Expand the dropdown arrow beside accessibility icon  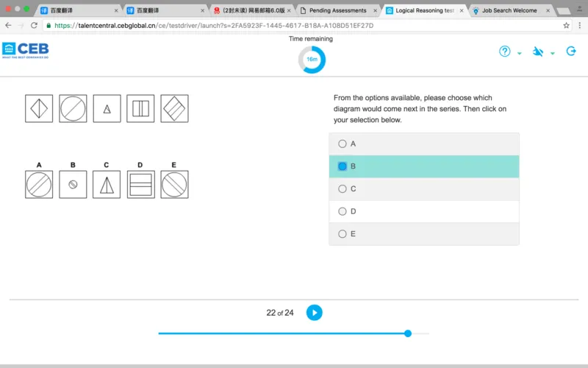[553, 54]
